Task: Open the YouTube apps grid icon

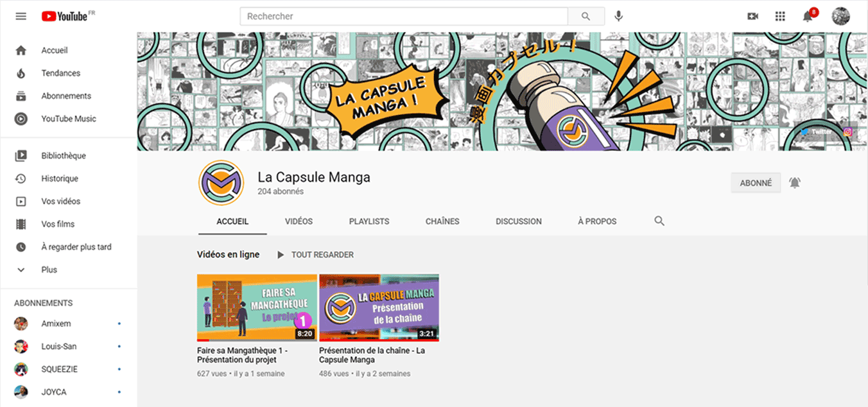Action: click(x=781, y=16)
